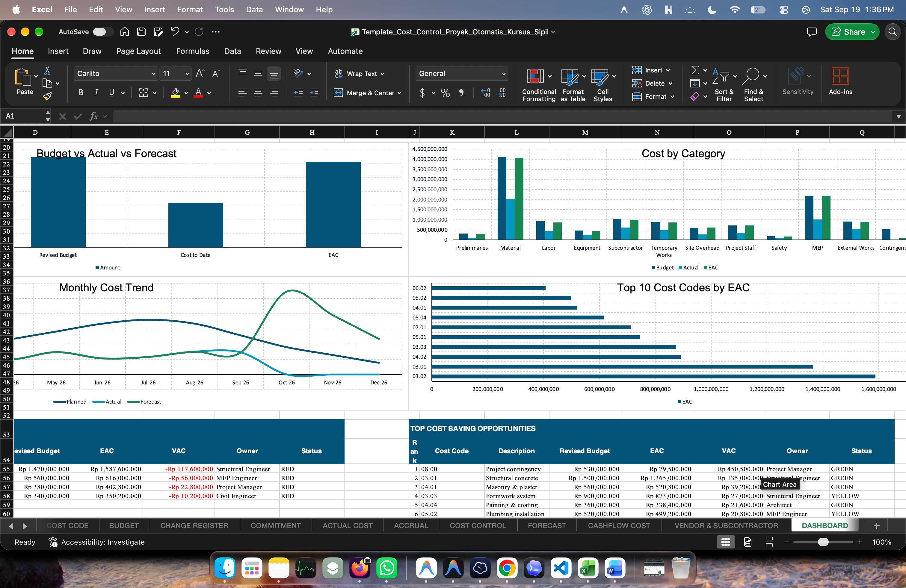Apply Percent Style format
The image size is (906, 588).
pos(446,93)
